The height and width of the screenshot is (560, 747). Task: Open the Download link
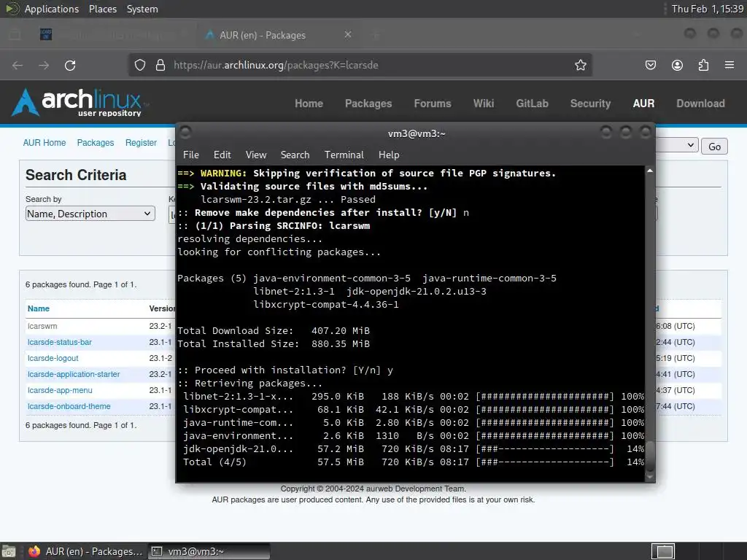[700, 104]
